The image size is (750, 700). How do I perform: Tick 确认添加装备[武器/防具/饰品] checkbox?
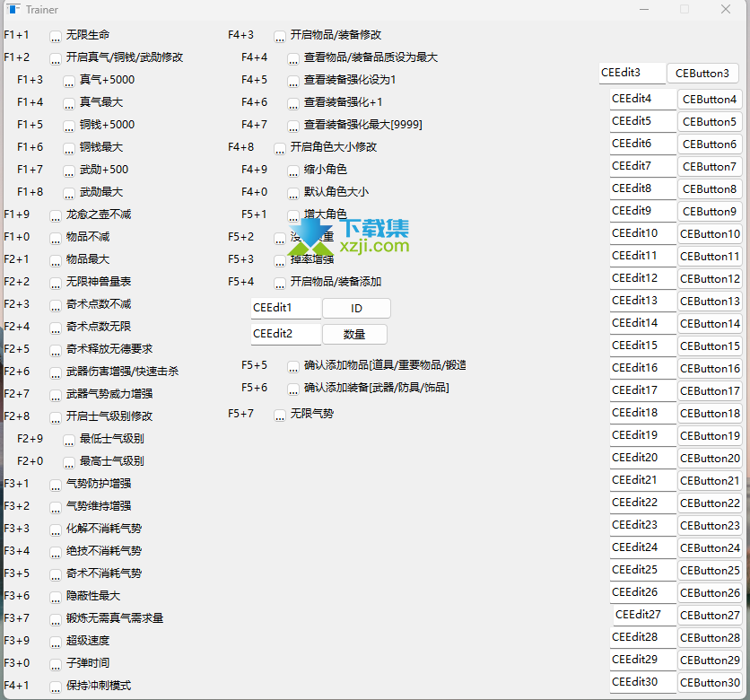coord(293,389)
